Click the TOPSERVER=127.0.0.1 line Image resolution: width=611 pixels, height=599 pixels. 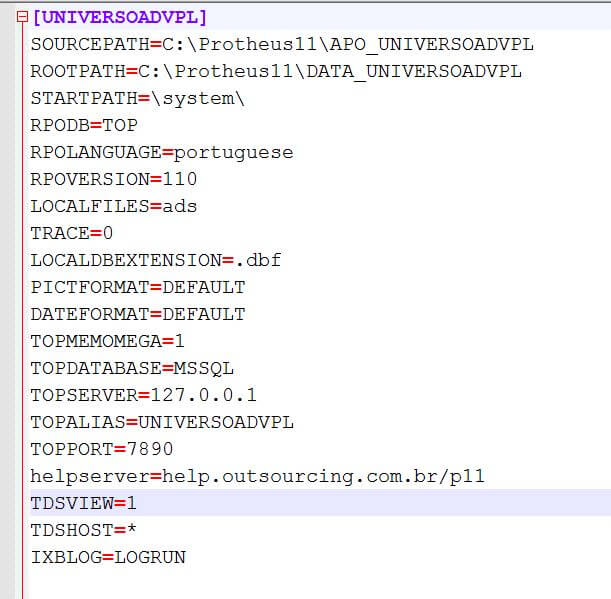click(x=143, y=396)
